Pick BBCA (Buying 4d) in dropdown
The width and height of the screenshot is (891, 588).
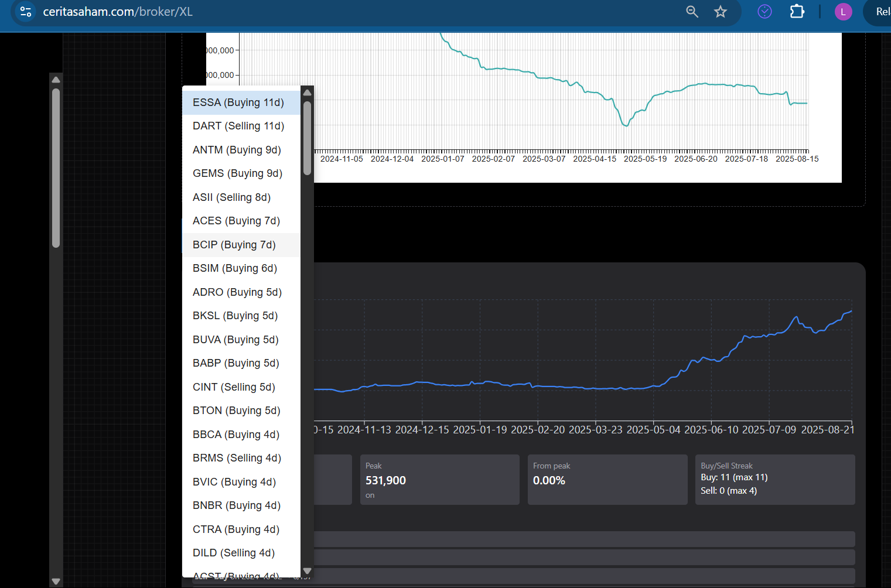(241, 435)
